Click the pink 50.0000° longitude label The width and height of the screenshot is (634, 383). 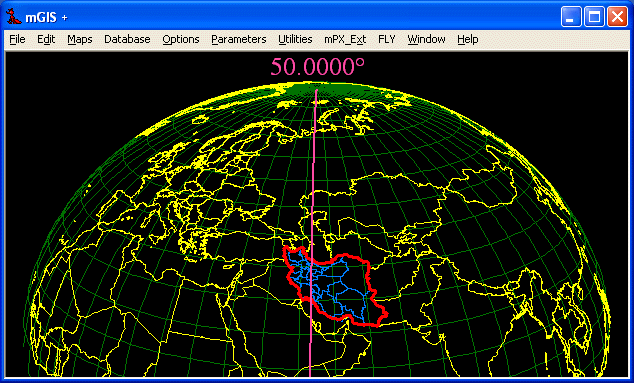click(317, 66)
